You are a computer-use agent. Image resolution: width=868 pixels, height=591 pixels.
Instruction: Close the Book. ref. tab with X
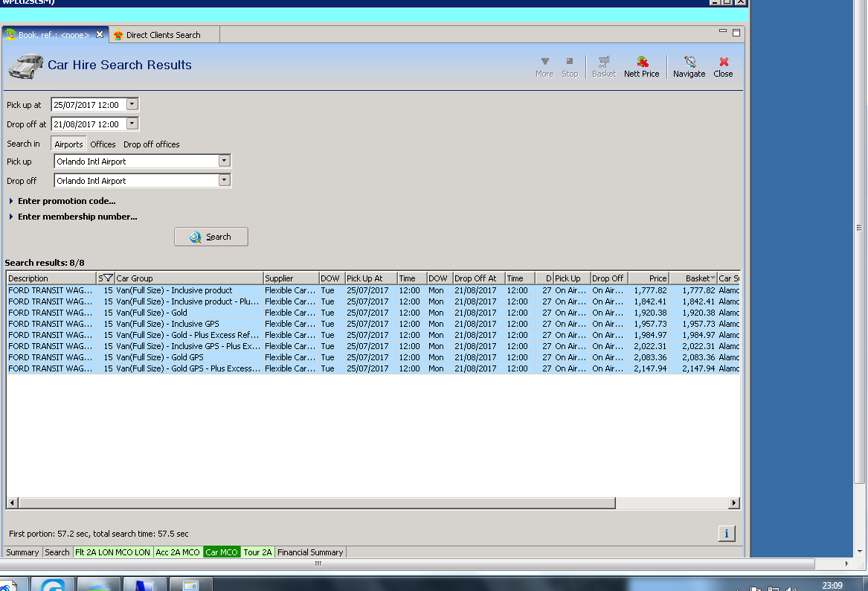tap(100, 35)
